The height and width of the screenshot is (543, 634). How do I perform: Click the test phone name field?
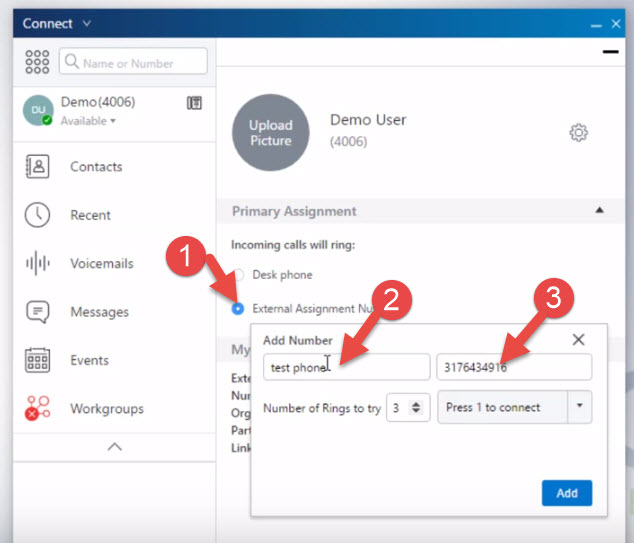tap(347, 367)
